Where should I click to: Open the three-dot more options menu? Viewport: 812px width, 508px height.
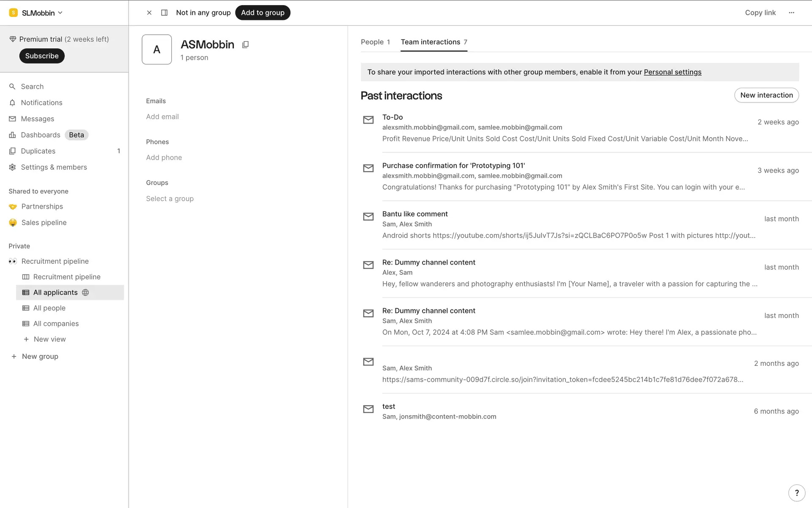coord(791,13)
